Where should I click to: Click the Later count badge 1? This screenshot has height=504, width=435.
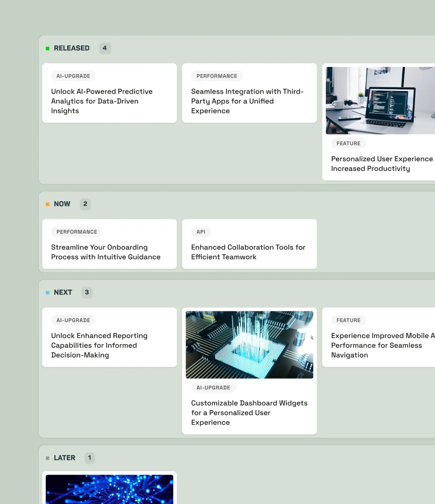pos(89,458)
